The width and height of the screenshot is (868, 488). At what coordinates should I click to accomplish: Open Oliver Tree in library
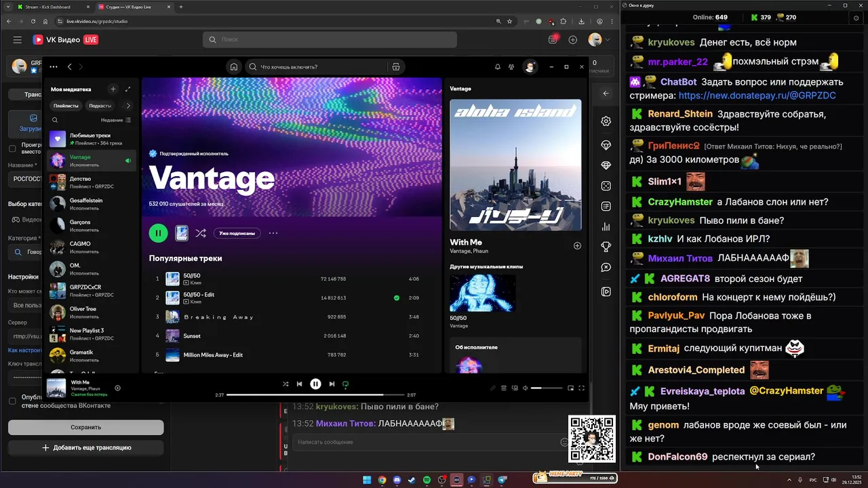(92, 312)
